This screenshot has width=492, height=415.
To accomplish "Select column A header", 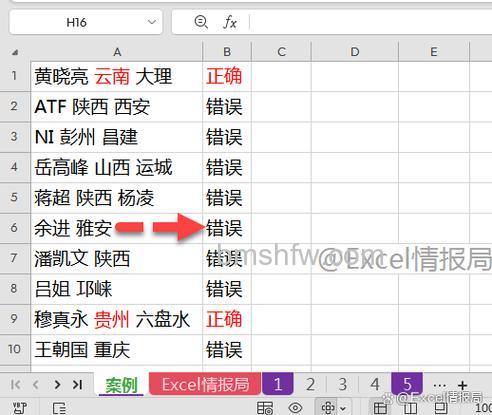I will pos(117,52).
